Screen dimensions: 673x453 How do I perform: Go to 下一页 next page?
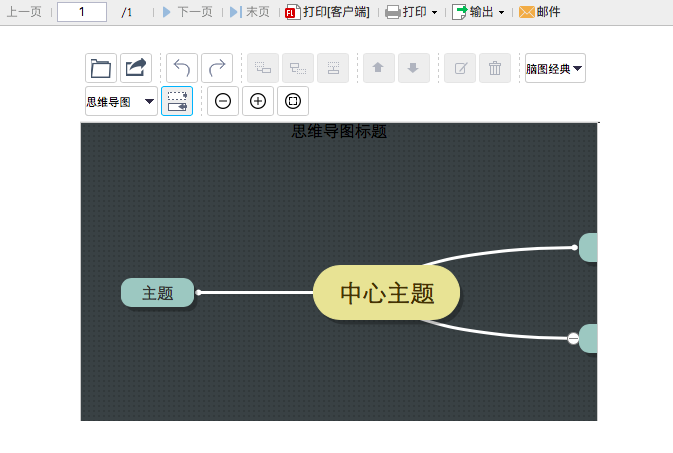188,12
